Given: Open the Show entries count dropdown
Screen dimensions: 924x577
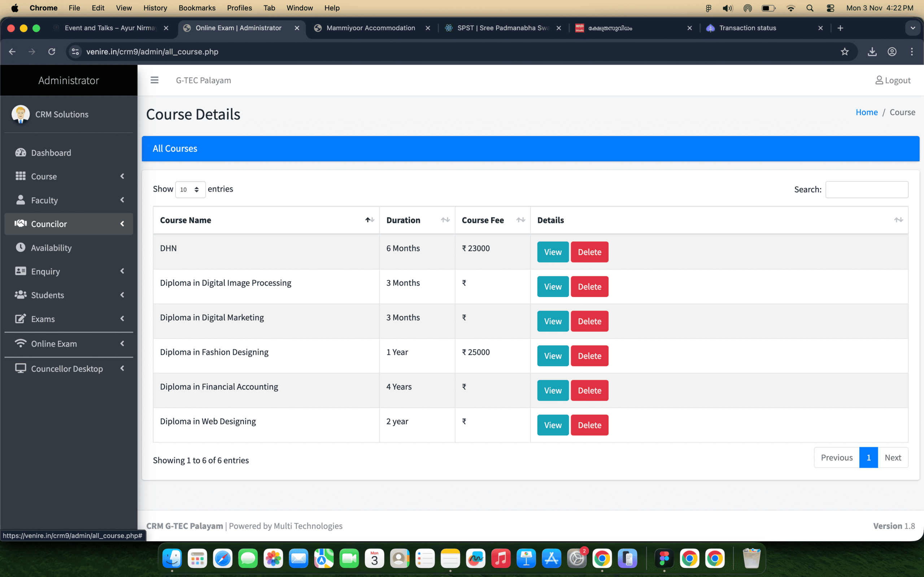Looking at the screenshot, I should [190, 190].
